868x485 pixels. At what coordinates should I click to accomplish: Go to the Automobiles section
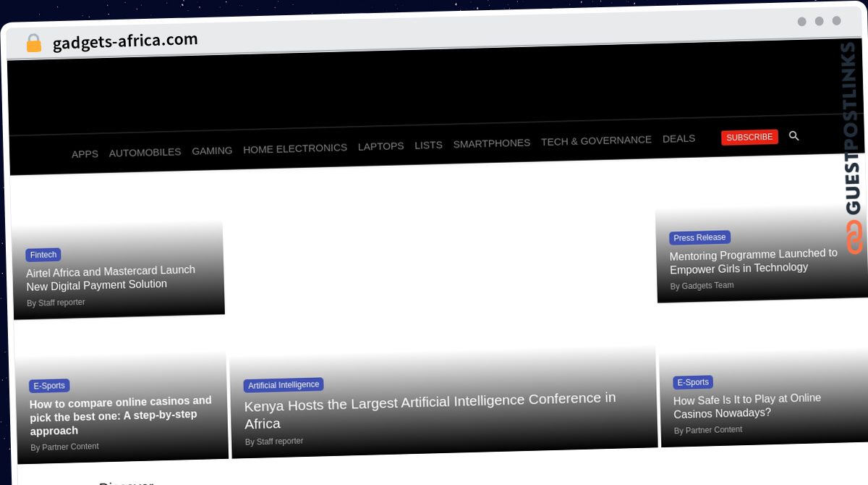tap(145, 152)
